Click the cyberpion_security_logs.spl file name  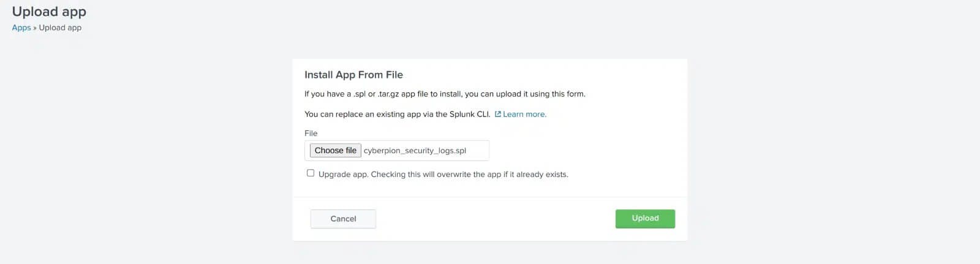click(415, 151)
